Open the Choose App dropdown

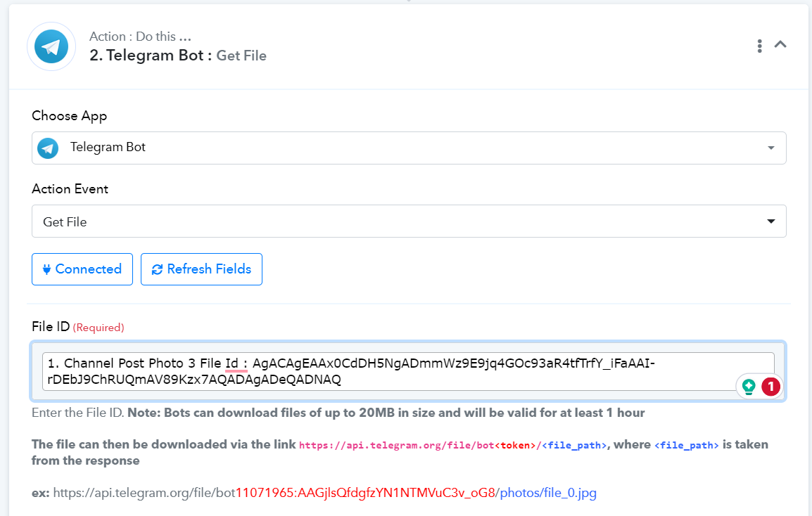tap(409, 148)
